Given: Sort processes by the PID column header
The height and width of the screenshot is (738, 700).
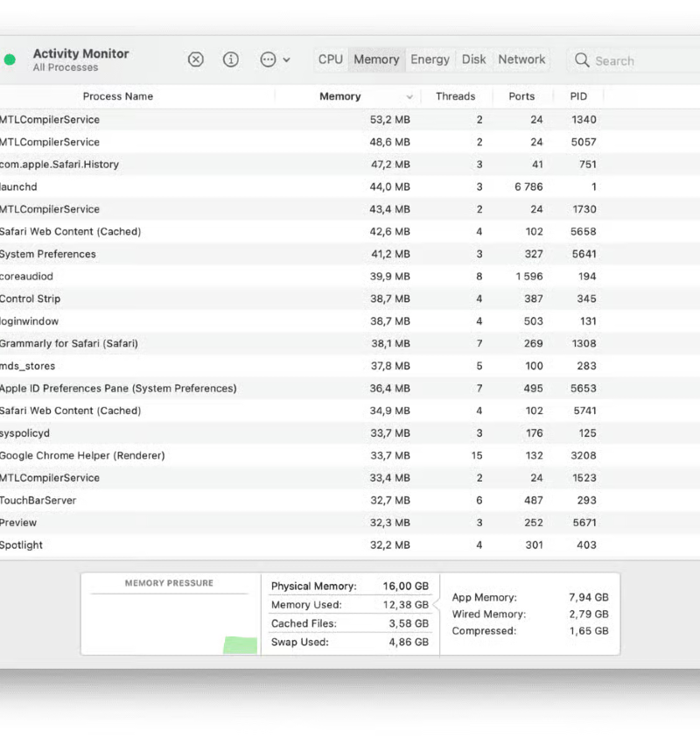Looking at the screenshot, I should click(578, 96).
